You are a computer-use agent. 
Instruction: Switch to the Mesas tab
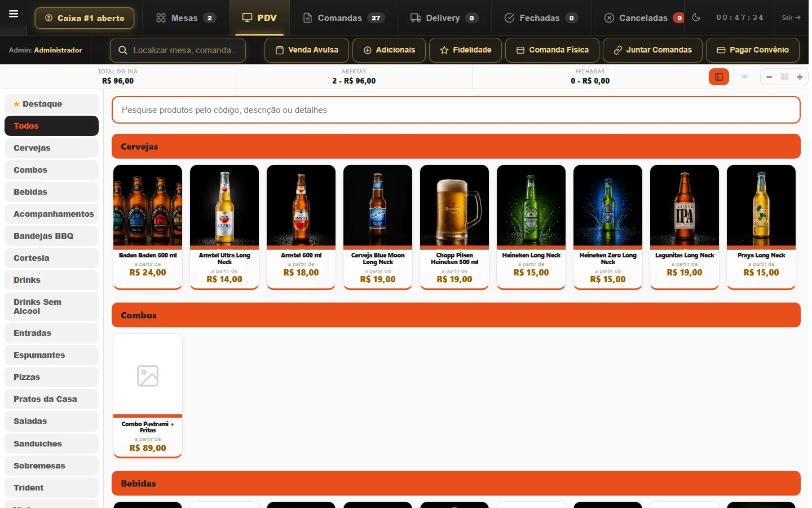(x=186, y=18)
